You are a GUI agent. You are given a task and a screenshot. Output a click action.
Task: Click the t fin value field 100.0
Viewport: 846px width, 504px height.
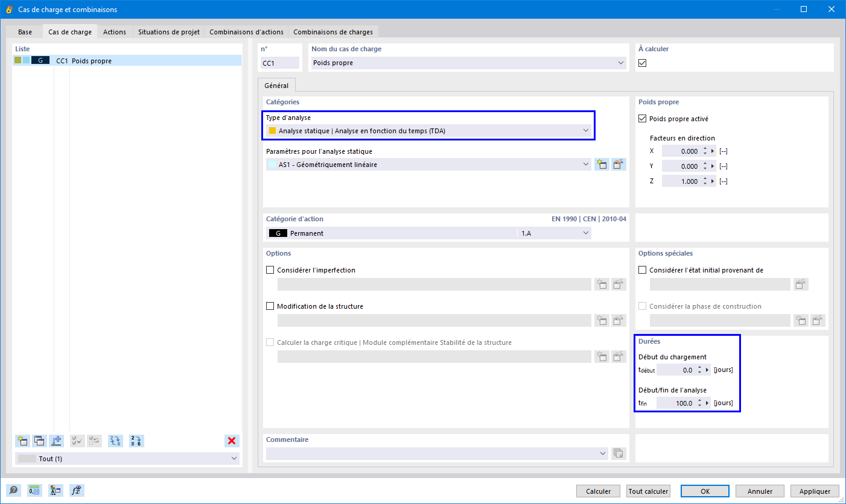coord(676,403)
